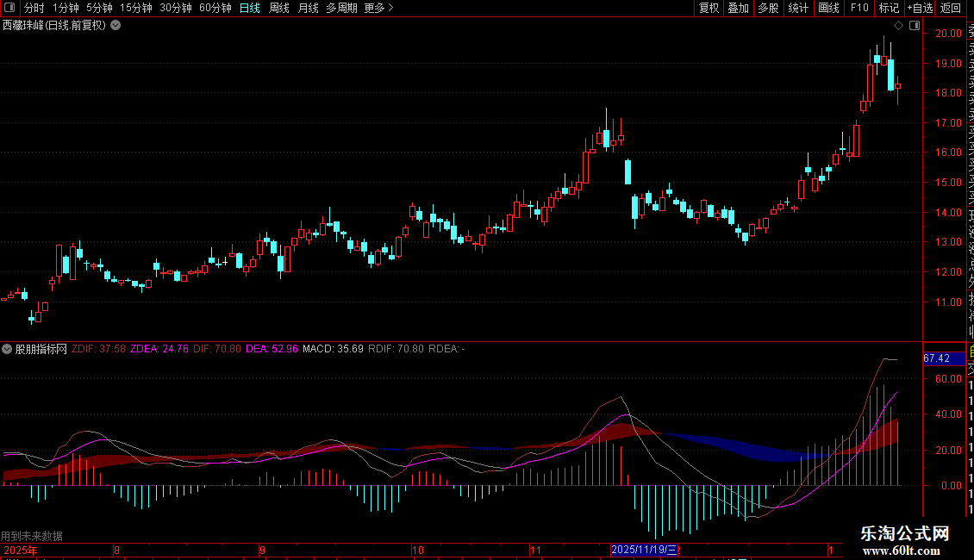Open the 统计 statistics tool

[798, 8]
